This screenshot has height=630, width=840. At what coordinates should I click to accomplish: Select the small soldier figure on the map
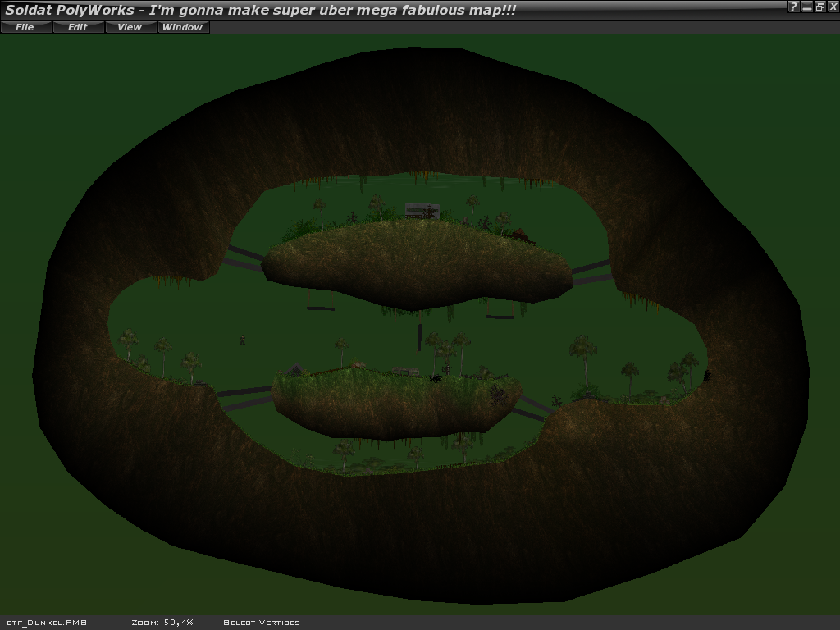pos(242,340)
